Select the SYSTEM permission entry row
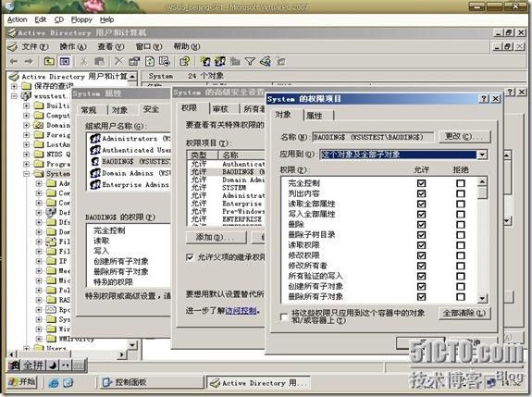This screenshot has width=532, height=397. 227,187
